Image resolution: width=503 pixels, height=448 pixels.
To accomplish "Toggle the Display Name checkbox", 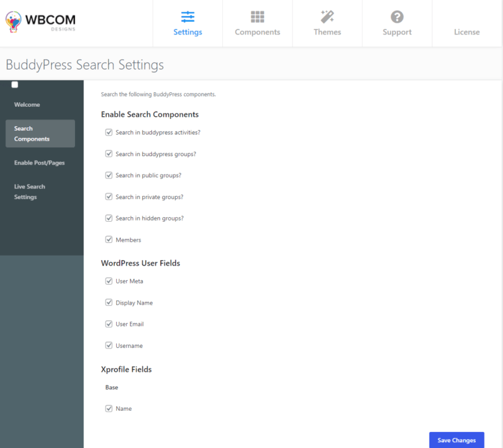I will 109,302.
